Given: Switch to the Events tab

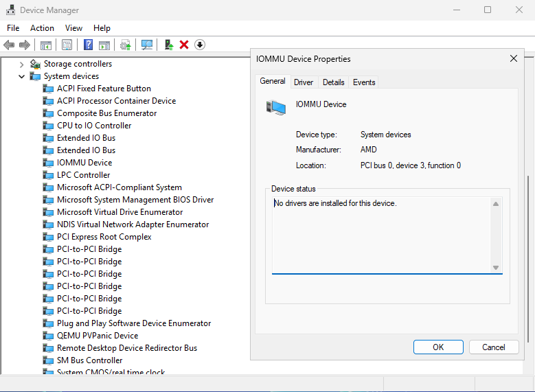Looking at the screenshot, I should pos(364,82).
